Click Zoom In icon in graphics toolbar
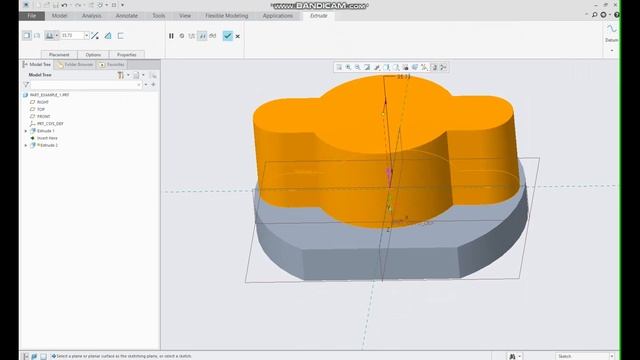 [349, 67]
